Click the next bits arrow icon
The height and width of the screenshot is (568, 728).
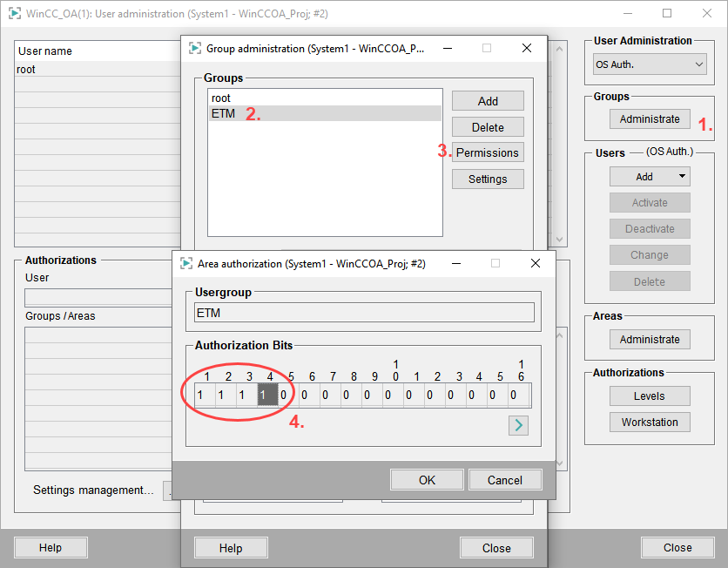coord(518,425)
